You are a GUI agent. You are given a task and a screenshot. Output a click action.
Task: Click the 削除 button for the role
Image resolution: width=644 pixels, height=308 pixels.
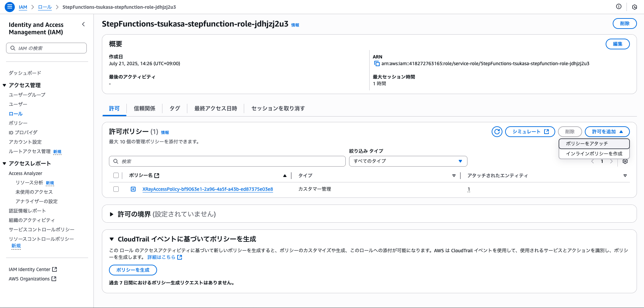coord(625,24)
